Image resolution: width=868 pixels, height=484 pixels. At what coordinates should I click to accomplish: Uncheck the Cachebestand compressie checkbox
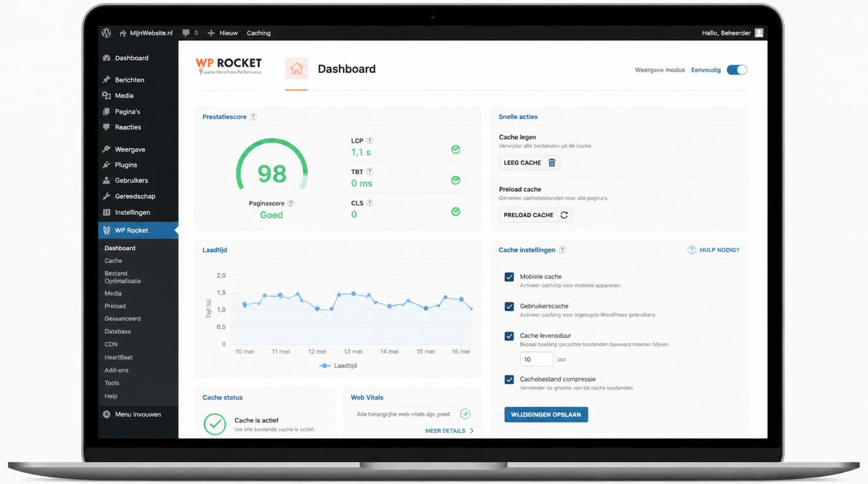coord(509,379)
